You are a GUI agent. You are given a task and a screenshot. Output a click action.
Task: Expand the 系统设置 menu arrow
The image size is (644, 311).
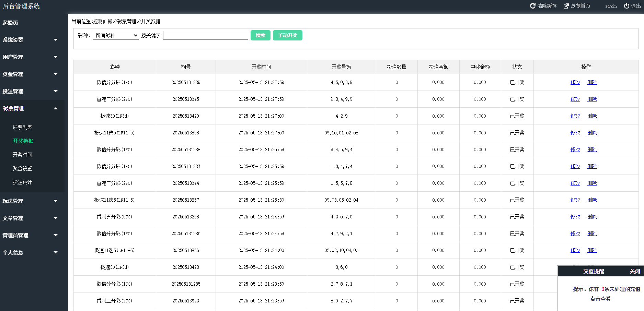pyautogui.click(x=56, y=40)
